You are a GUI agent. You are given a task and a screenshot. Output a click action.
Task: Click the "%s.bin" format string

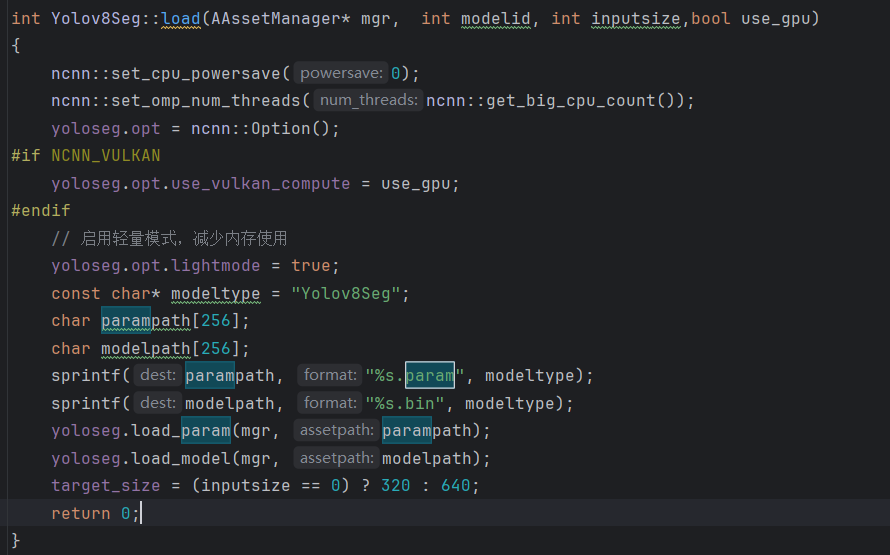405,403
